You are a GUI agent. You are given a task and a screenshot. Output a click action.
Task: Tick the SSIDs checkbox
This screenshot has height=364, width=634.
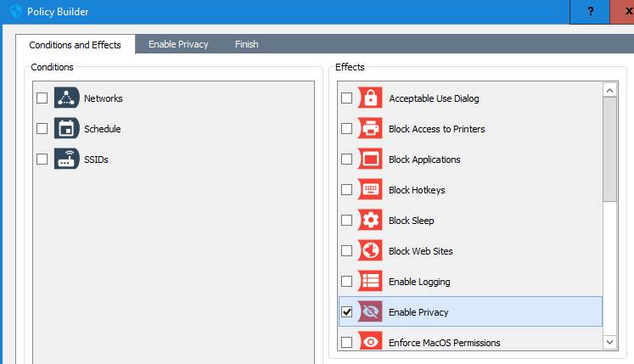pyautogui.click(x=42, y=159)
